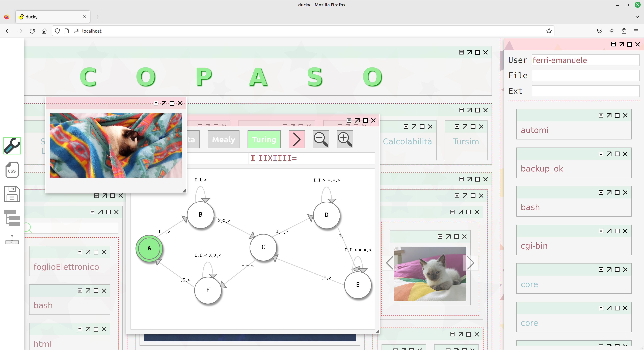
Task: Open the menu icon of the COPASO banner window
Action: click(x=461, y=52)
